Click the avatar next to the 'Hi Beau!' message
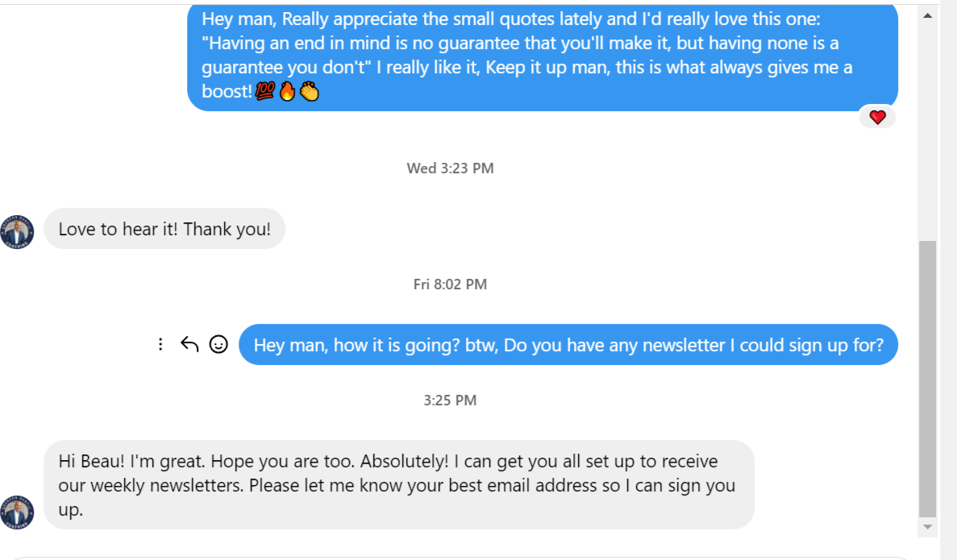This screenshot has width=957, height=560. point(18,511)
